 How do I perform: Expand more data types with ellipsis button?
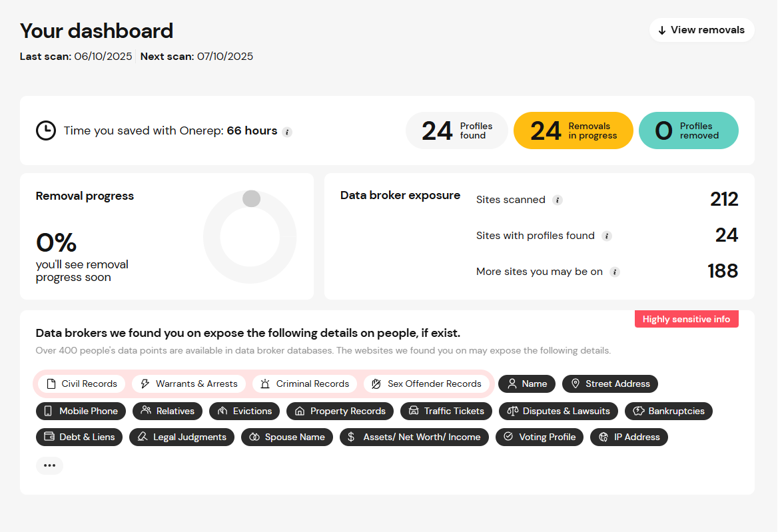pos(49,465)
